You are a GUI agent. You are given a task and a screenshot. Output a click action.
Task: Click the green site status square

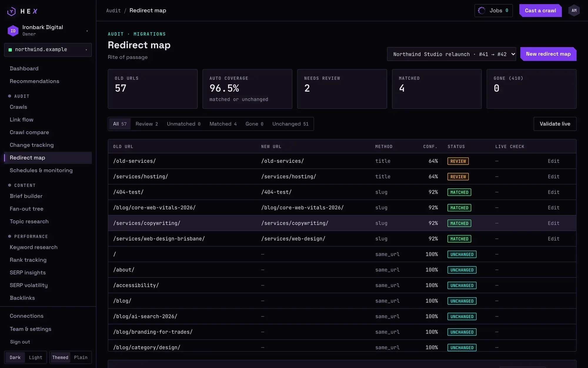click(10, 50)
